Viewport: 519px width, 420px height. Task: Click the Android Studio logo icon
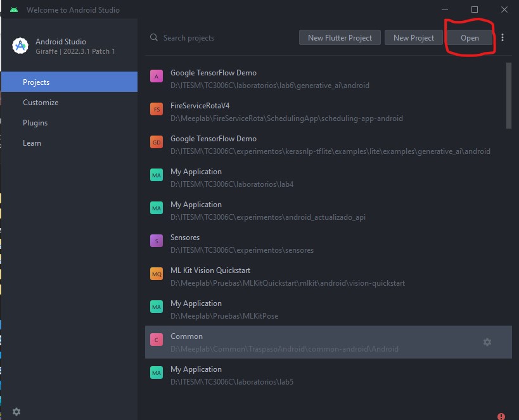tap(20, 46)
